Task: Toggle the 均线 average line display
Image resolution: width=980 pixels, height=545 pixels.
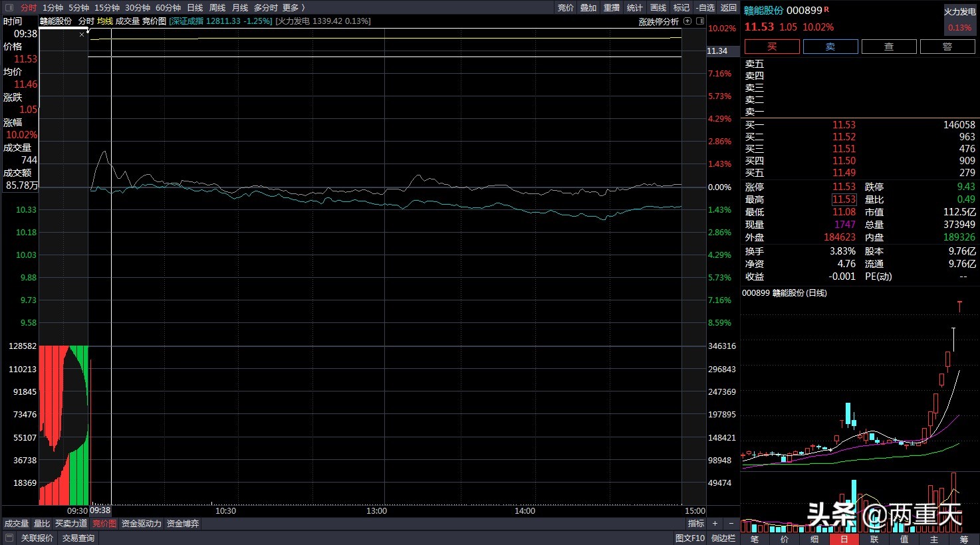Action: (105, 21)
